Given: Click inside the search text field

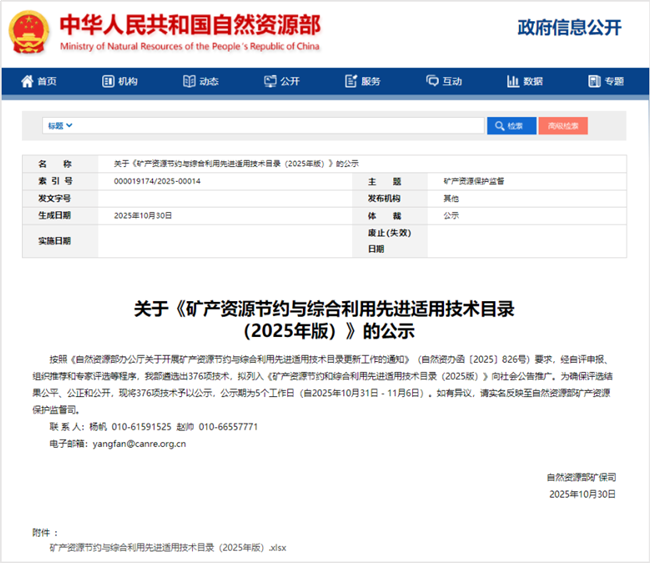Looking at the screenshot, I should [x=280, y=126].
